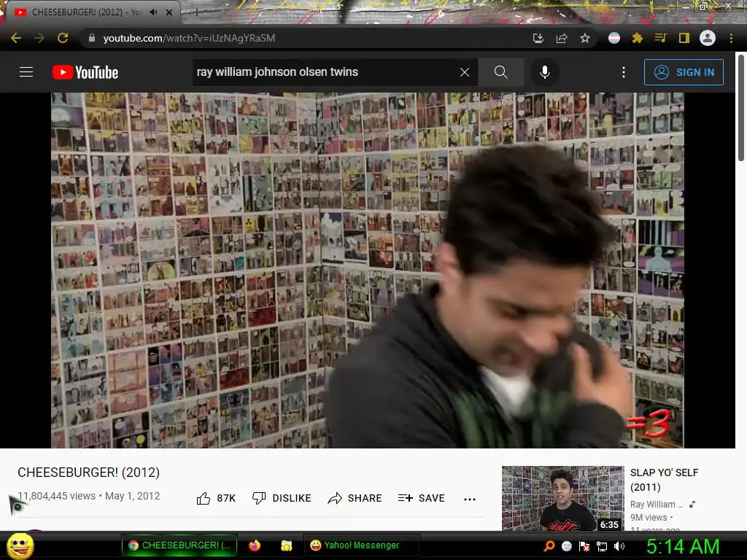
Task: Click the share this page icon
Action: (562, 38)
